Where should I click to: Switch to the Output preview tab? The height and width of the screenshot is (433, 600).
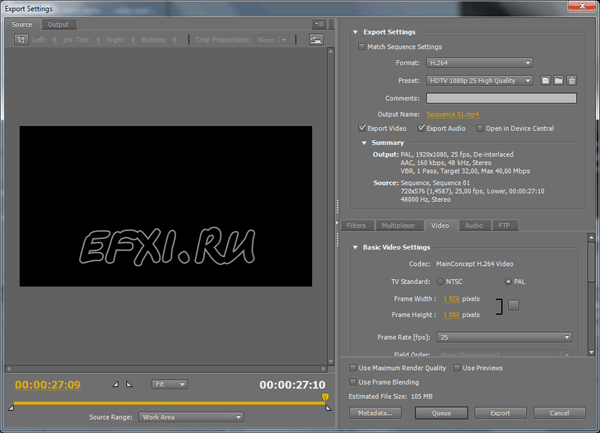58,24
